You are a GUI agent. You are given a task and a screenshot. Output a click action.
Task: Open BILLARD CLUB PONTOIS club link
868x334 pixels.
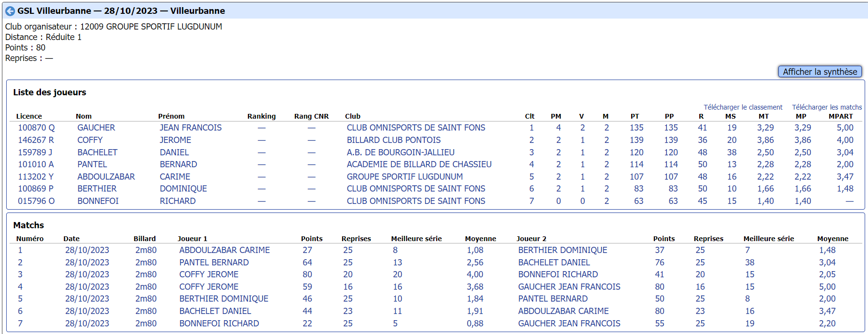coord(394,140)
